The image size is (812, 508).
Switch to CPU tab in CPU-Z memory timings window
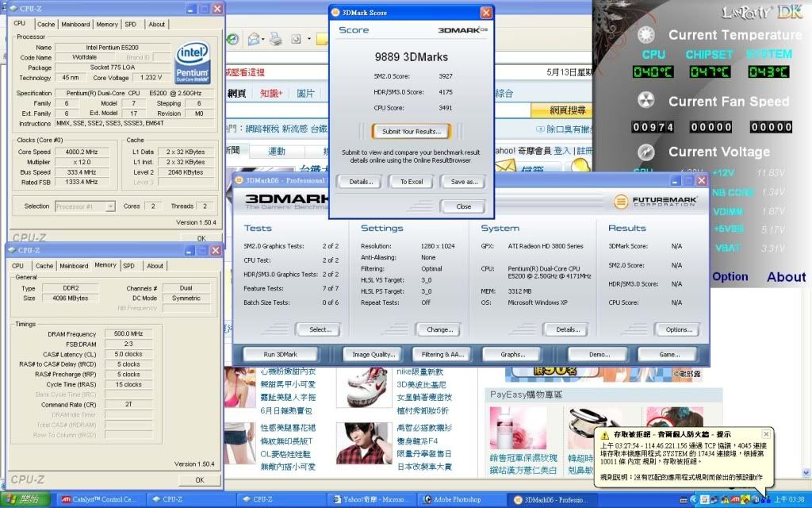[17, 266]
